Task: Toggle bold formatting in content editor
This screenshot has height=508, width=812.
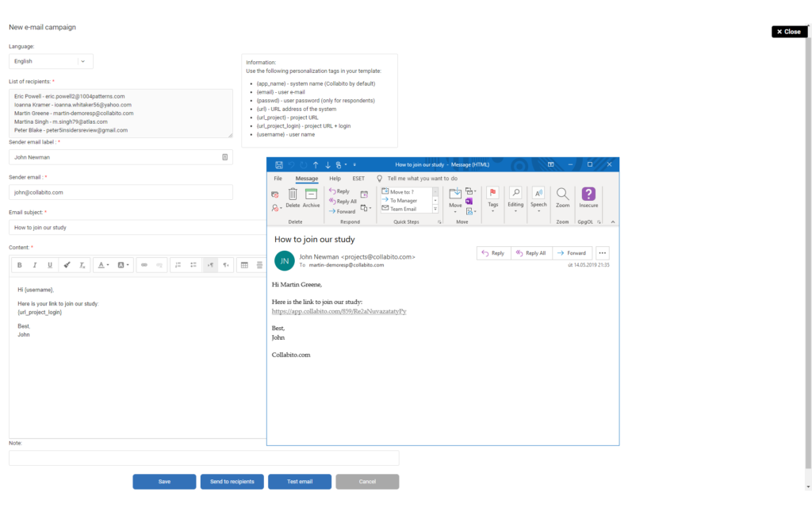Action: [x=20, y=265]
